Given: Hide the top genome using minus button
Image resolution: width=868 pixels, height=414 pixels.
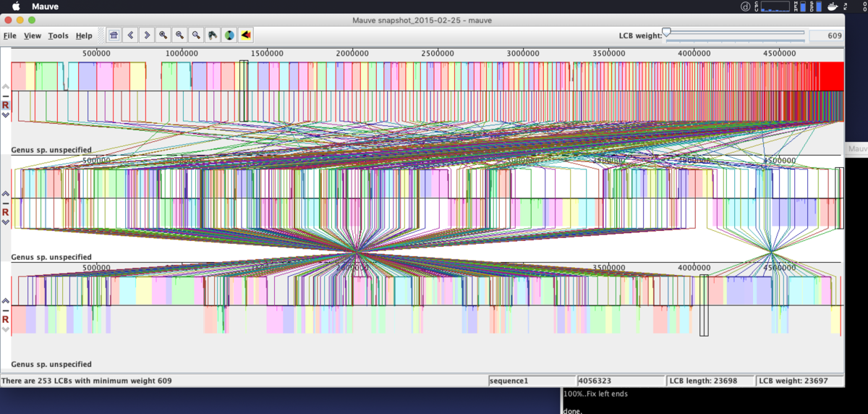Looking at the screenshot, I should point(6,96).
